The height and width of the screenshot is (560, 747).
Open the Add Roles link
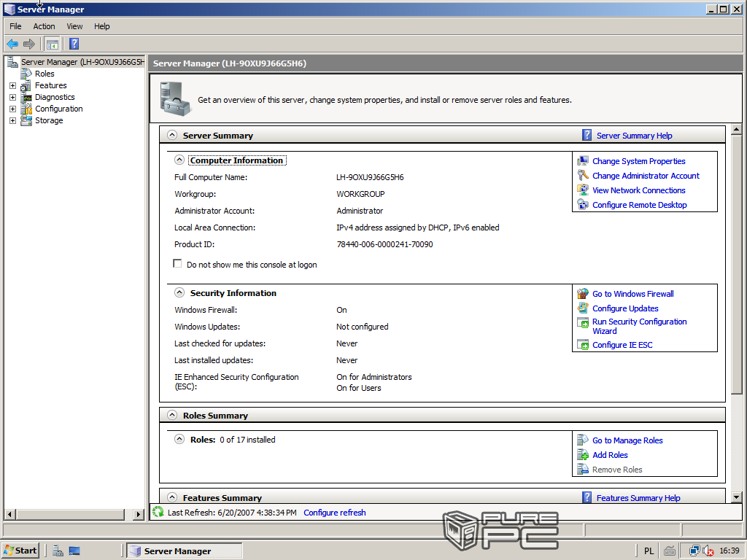coord(611,455)
